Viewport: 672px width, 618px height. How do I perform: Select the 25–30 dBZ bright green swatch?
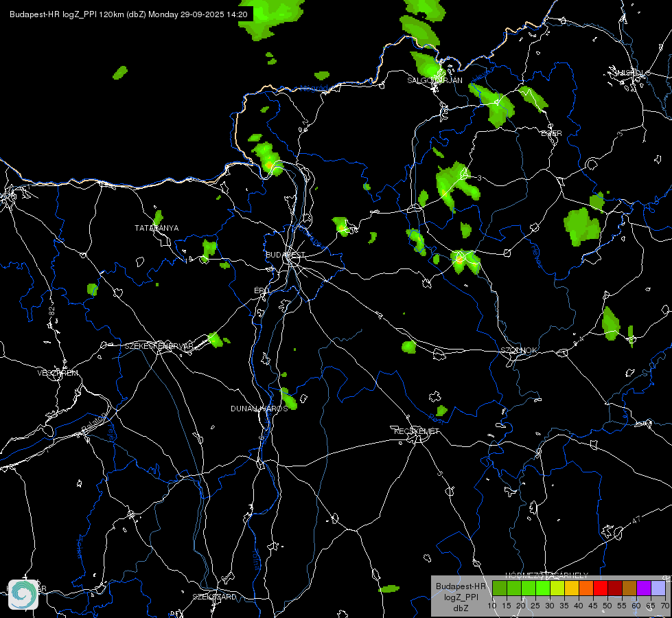pos(543,588)
